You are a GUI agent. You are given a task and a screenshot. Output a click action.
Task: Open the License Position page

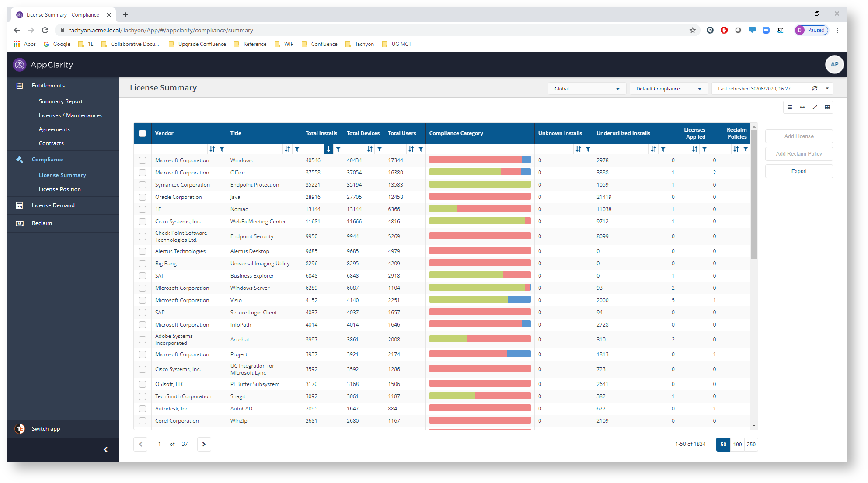pos(60,189)
